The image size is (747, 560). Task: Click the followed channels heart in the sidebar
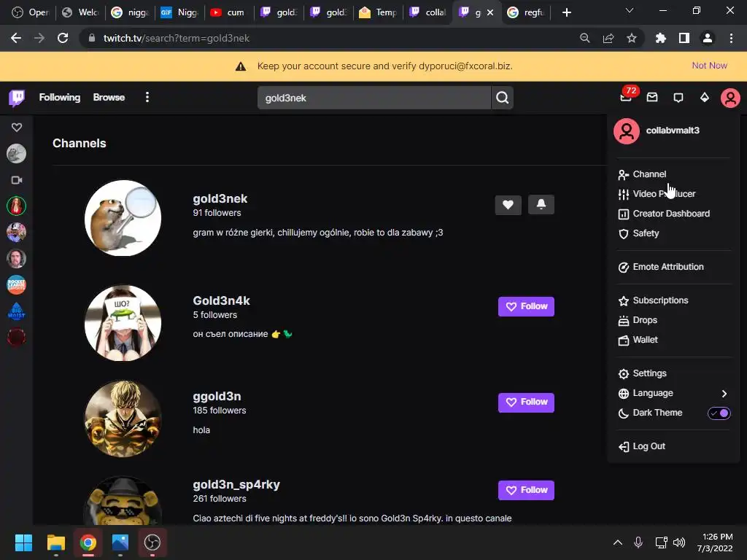click(17, 127)
